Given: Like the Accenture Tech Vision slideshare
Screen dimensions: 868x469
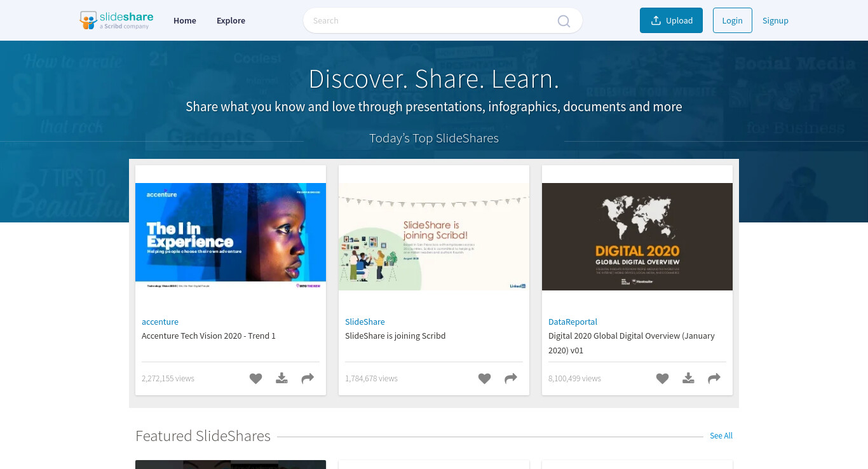Looking at the screenshot, I should click(x=255, y=379).
